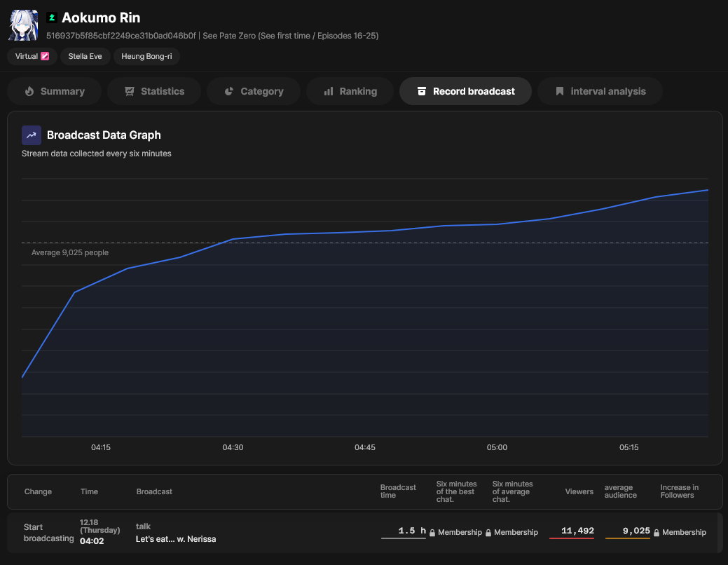Click the Broadcast Data Graph heading

tap(104, 135)
